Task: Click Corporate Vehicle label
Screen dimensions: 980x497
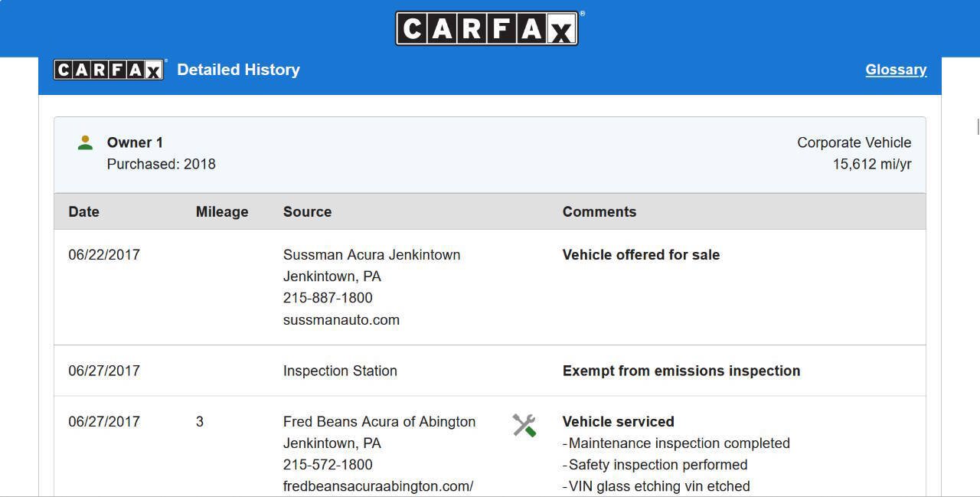Action: (854, 142)
